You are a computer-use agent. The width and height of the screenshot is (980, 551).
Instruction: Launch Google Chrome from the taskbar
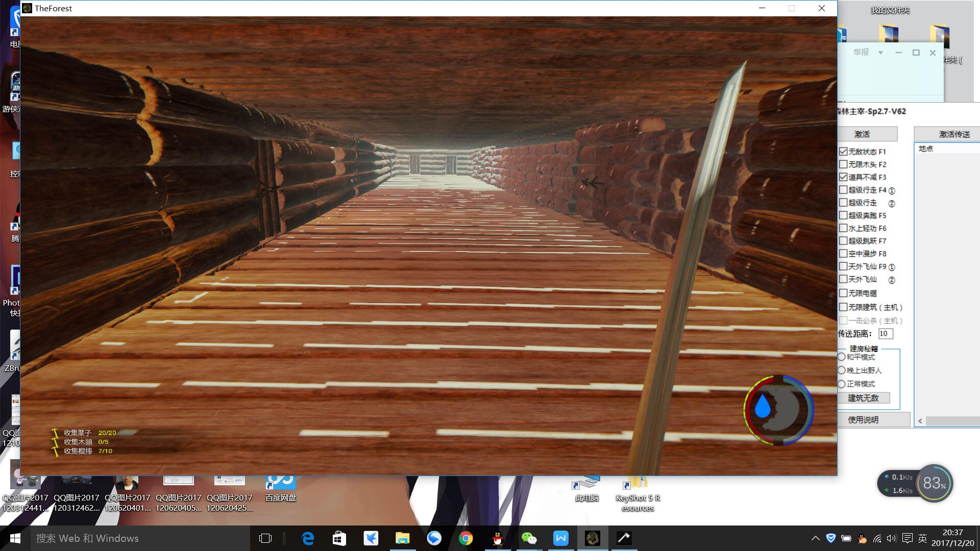465,538
